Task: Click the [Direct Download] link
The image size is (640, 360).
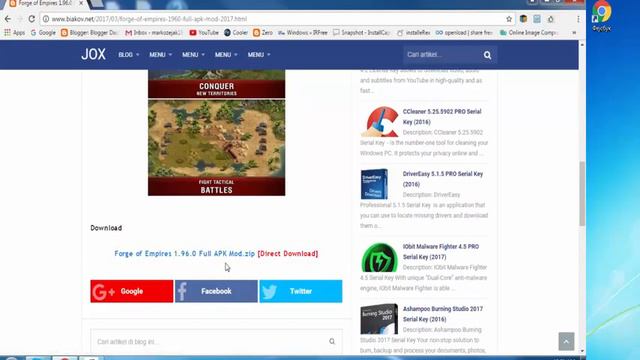Action: click(288, 253)
